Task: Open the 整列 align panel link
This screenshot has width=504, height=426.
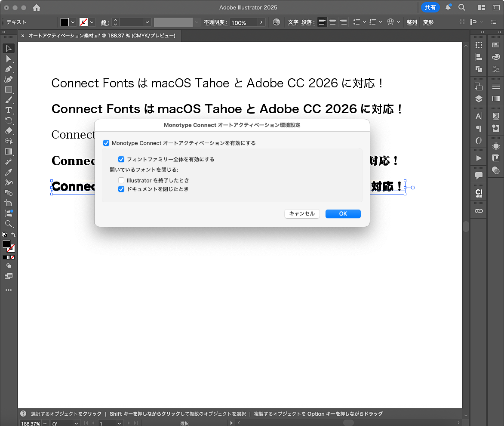Action: point(412,22)
